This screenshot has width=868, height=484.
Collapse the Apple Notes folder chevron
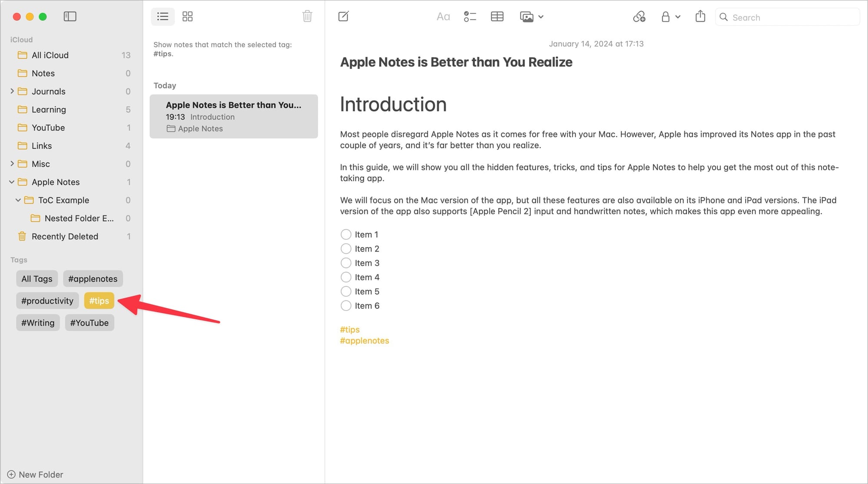[x=12, y=182]
